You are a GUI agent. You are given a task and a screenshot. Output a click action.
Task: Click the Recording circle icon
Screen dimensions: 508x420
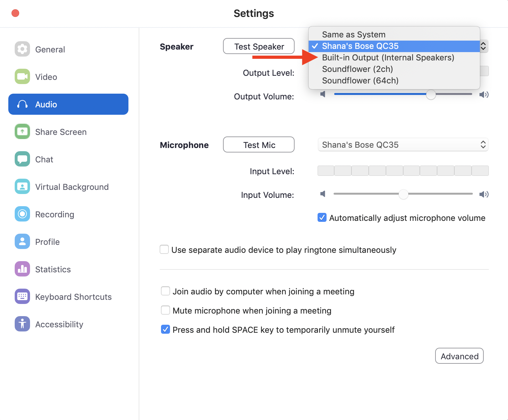point(22,214)
